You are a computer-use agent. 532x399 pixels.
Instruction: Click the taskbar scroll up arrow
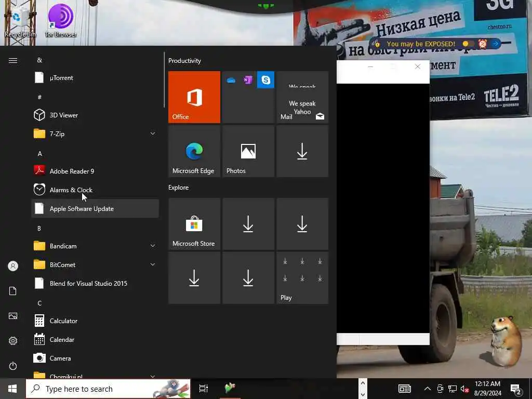tap(363, 383)
